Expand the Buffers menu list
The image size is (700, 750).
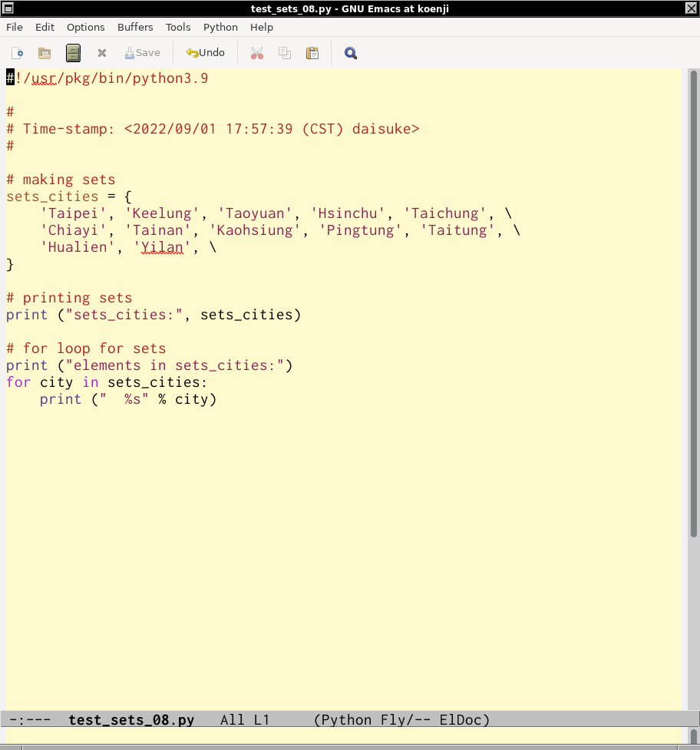[x=135, y=27]
